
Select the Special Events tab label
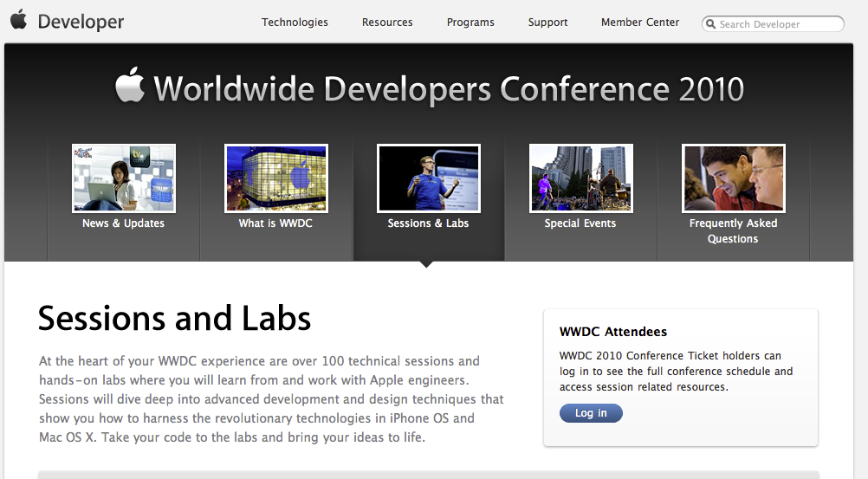(x=580, y=223)
